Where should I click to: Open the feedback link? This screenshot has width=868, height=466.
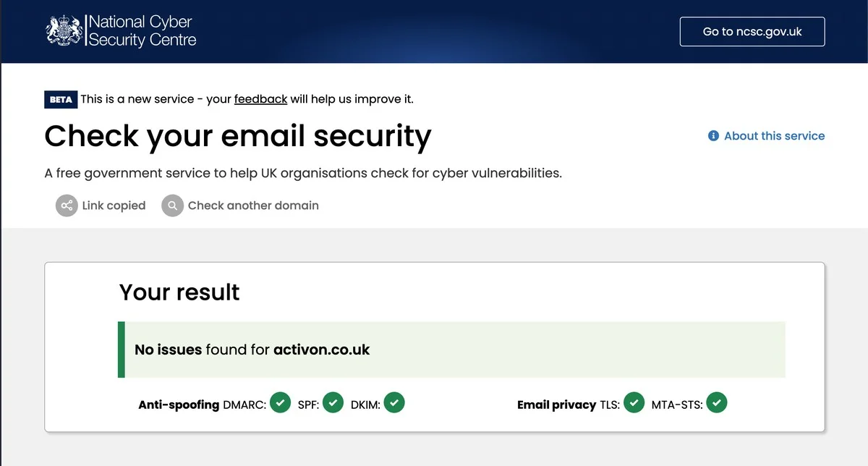[x=261, y=99]
